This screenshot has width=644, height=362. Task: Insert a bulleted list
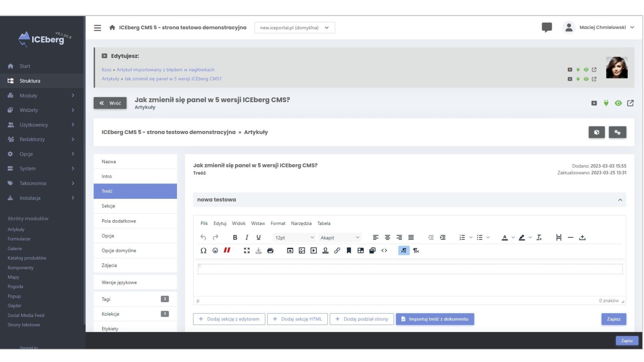[480, 237]
